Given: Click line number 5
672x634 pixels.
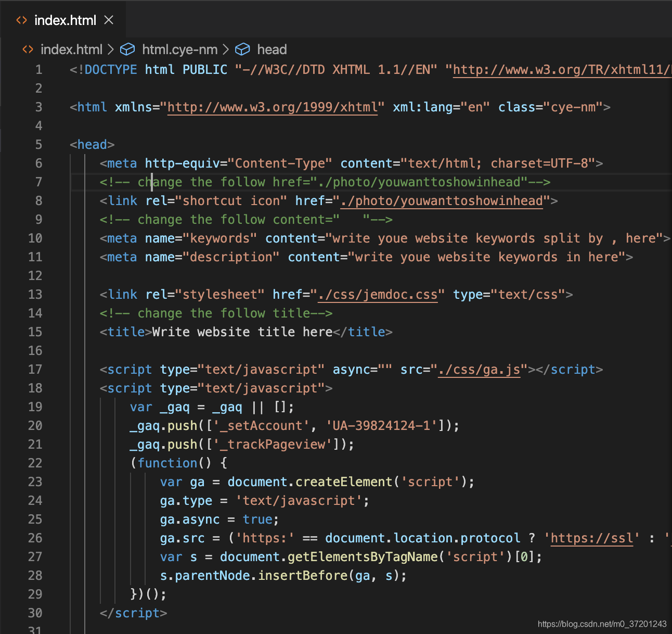Looking at the screenshot, I should coord(38,145).
